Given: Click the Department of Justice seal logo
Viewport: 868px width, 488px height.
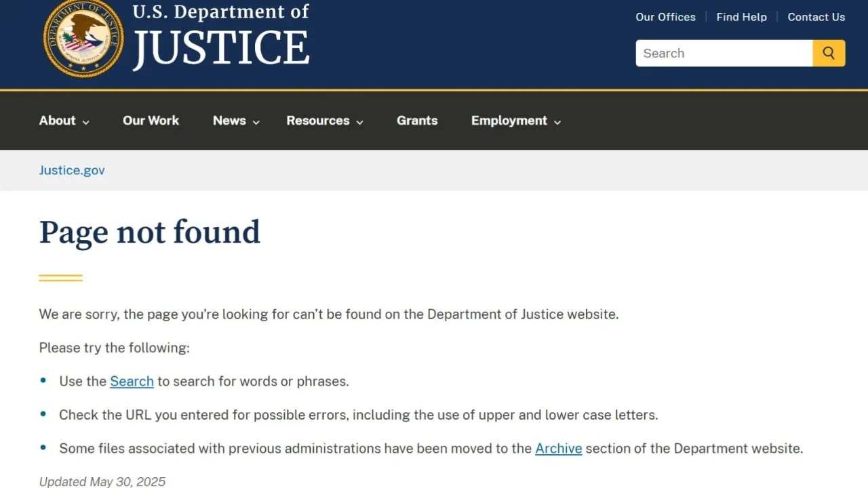Looking at the screenshot, I should pyautogui.click(x=83, y=38).
